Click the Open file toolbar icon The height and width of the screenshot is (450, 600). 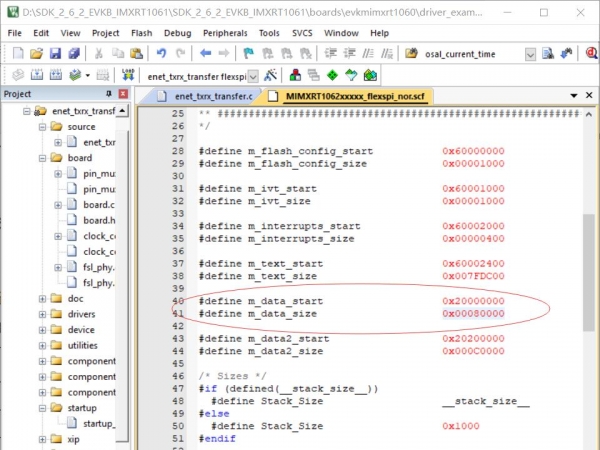coord(34,53)
